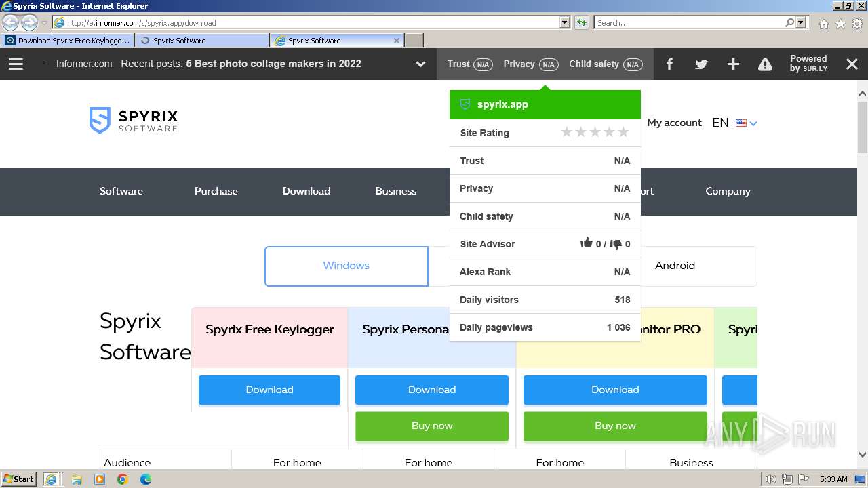This screenshot has height=488, width=868.
Task: Open a new IE tab
Action: (x=414, y=41)
